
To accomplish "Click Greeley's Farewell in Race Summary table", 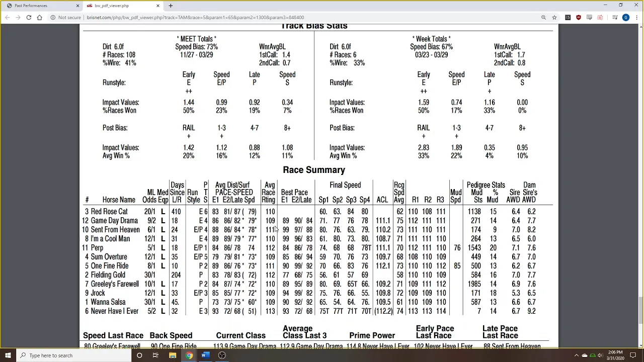I will click(x=115, y=284).
